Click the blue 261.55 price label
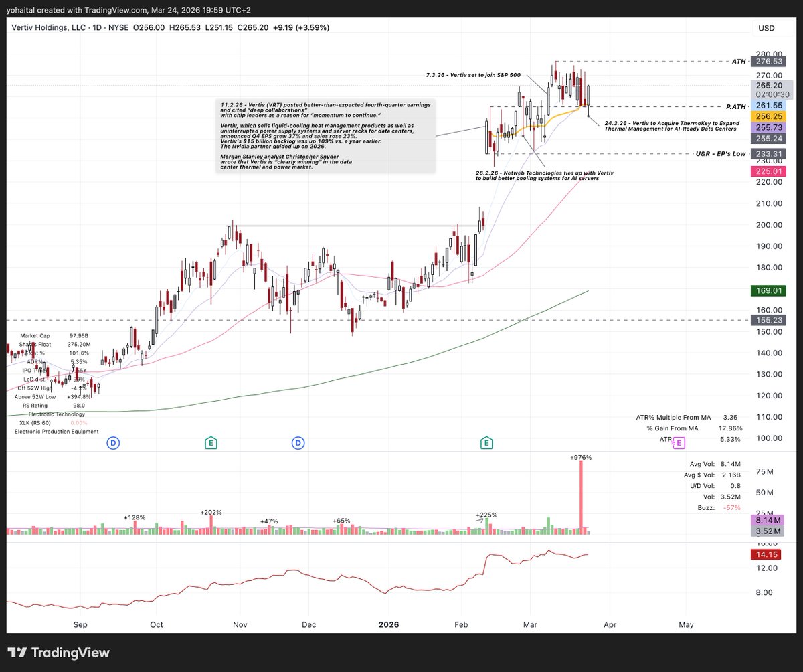The height and width of the screenshot is (672, 803). 768,106
